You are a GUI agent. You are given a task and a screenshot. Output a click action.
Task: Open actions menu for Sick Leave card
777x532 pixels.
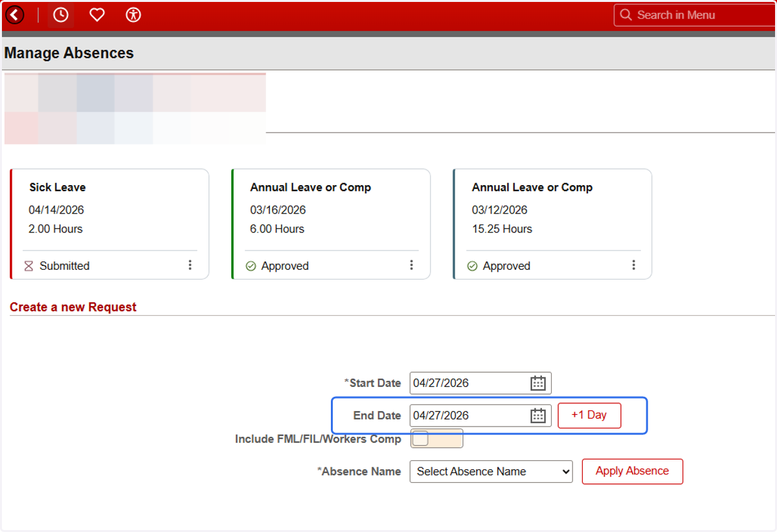click(x=190, y=265)
